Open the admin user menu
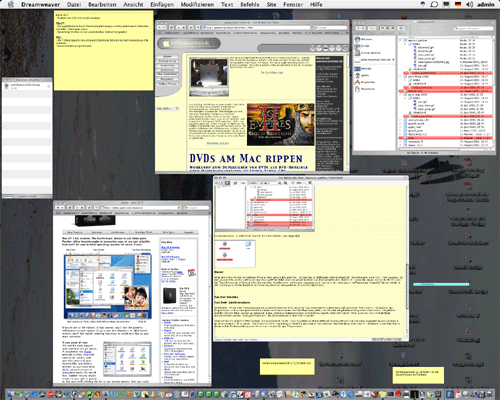Image resolution: width=500 pixels, height=400 pixels. 486,4
